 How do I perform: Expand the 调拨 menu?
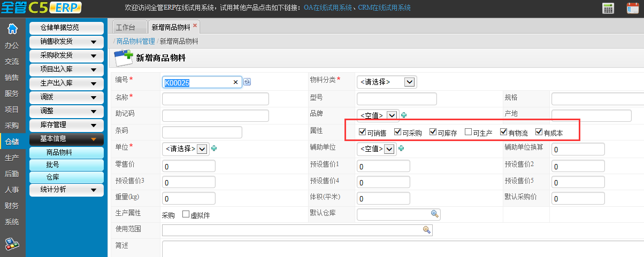[x=66, y=97]
